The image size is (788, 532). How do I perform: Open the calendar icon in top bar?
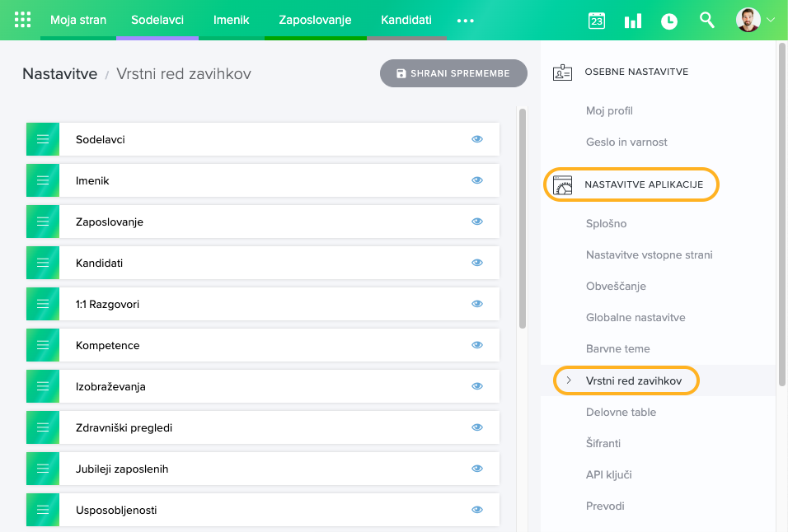click(x=597, y=21)
